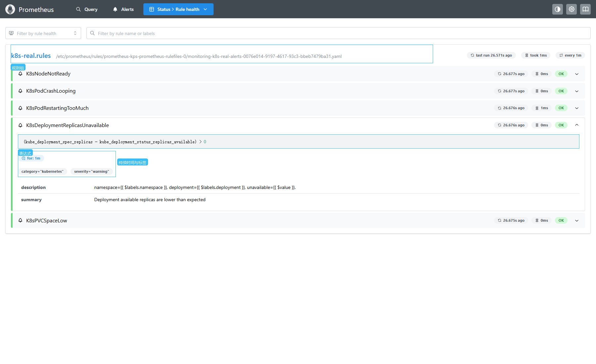Click the OK health badge for K8sNodeNotReady
596x364 pixels.
(x=561, y=74)
